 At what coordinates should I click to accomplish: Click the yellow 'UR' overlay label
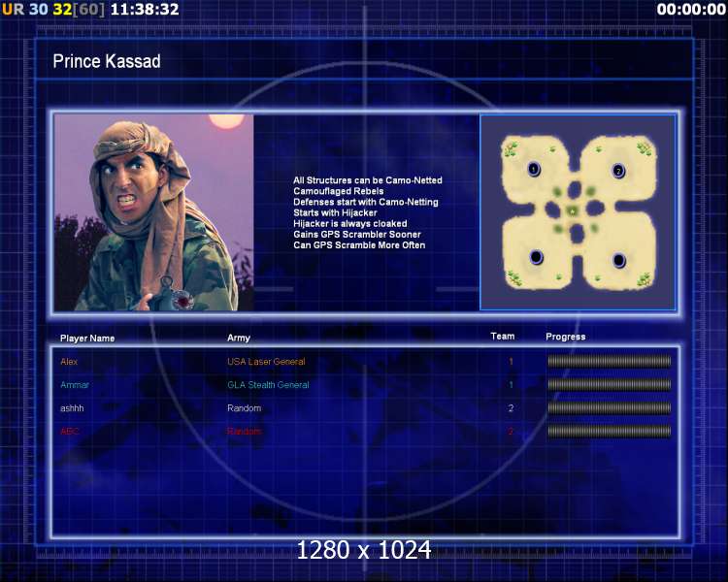pyautogui.click(x=14, y=10)
